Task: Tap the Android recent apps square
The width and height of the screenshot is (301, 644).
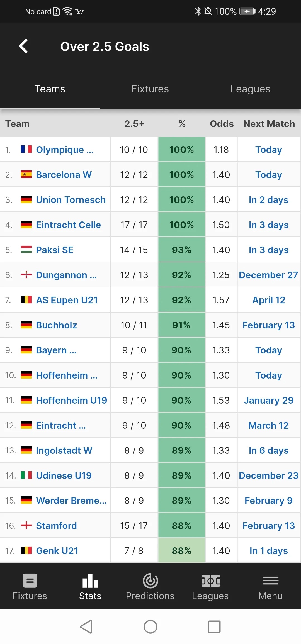Action: [214, 627]
